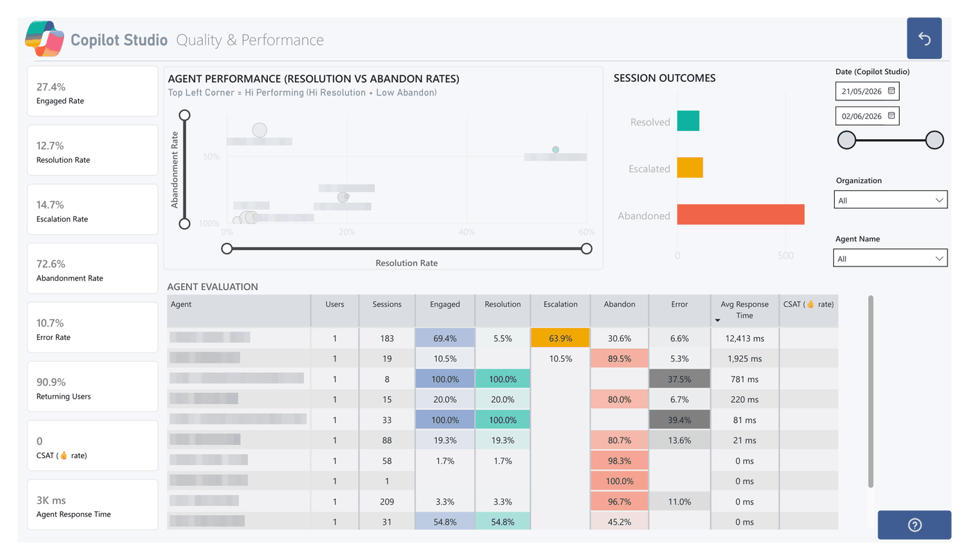The width and height of the screenshot is (969, 560).
Task: Click the 45.2% Abandon cell
Action: pos(619,521)
